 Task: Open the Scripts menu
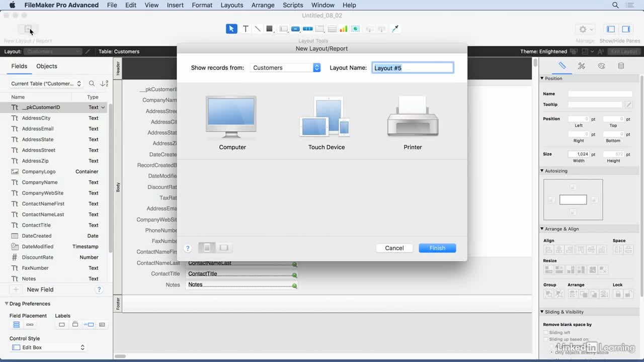(293, 5)
